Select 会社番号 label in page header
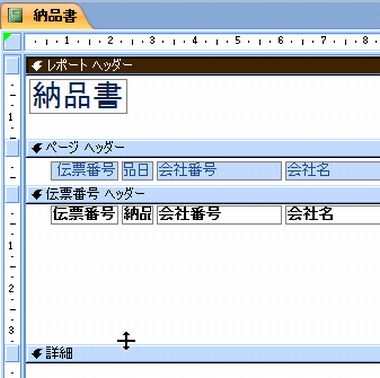 [219, 170]
